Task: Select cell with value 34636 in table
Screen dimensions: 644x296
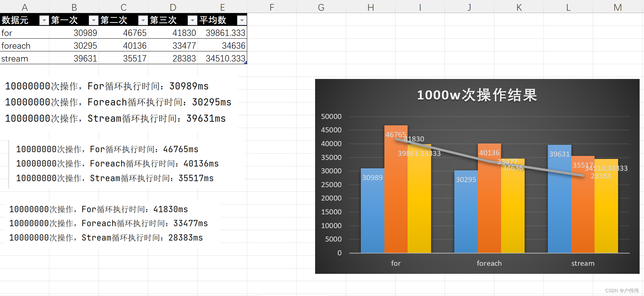Action: (222, 46)
